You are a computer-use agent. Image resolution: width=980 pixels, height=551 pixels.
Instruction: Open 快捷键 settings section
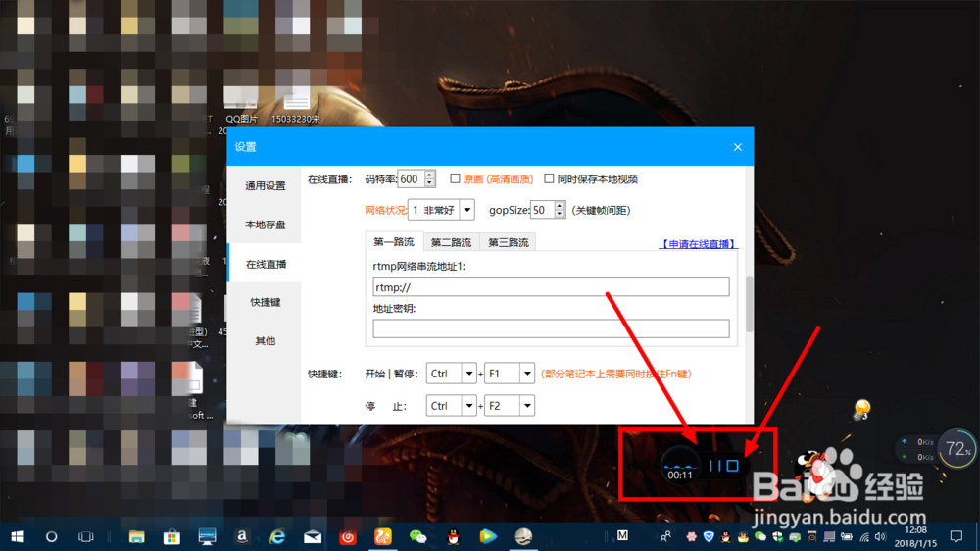(x=265, y=302)
